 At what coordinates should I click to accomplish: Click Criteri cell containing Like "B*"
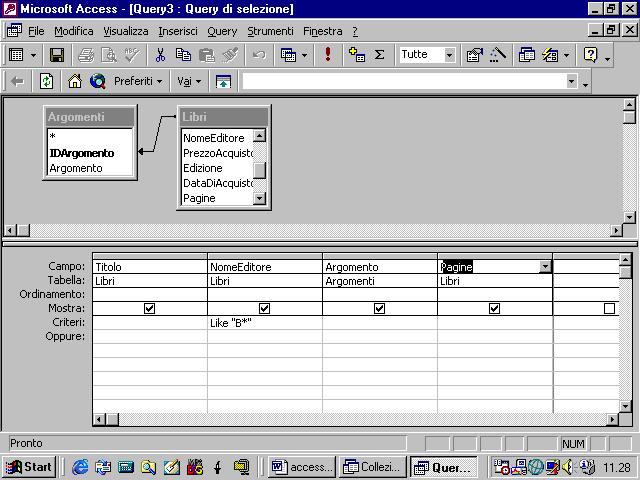tap(264, 323)
